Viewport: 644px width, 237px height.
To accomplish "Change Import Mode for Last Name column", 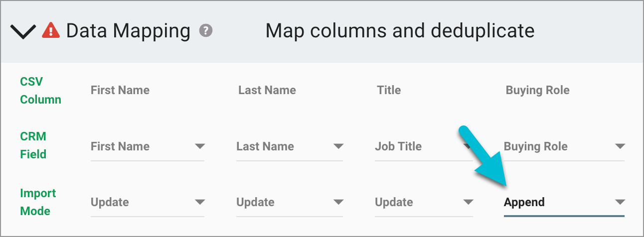I will click(290, 202).
